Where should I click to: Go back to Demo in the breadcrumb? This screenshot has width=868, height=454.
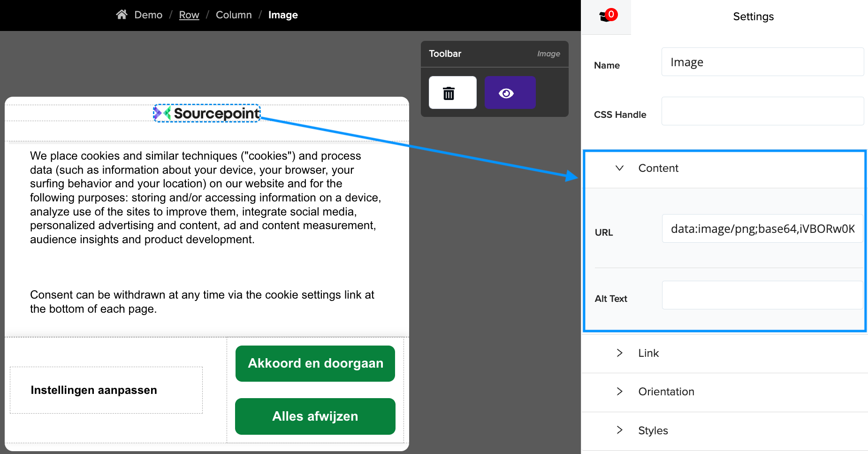(x=148, y=15)
